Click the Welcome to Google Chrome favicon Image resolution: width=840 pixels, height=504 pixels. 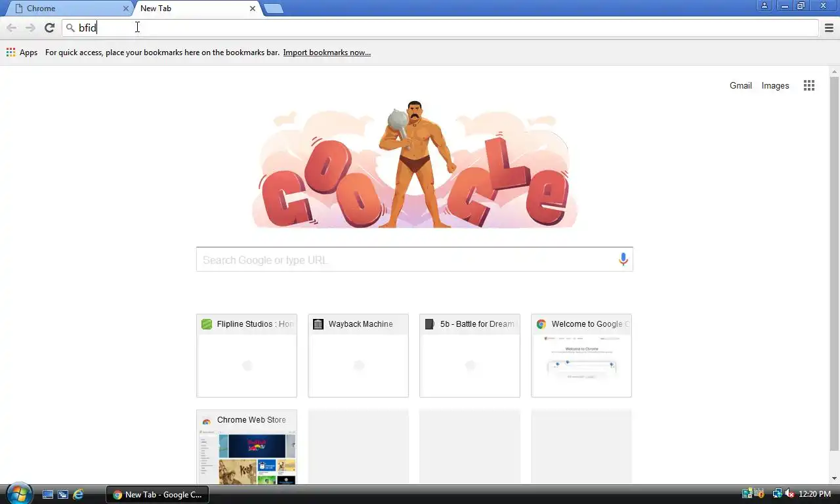(x=541, y=324)
